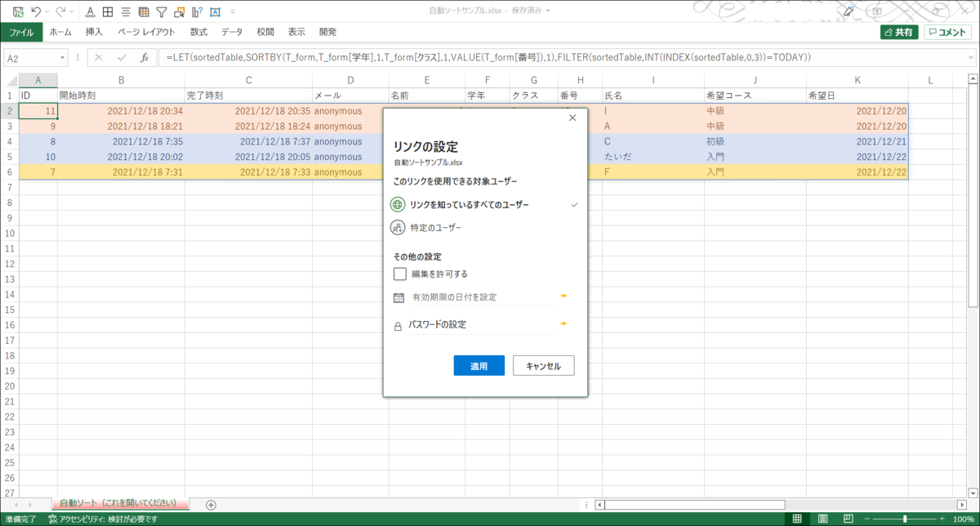Adjust the zoom slider in the status bar
The image size is (980, 526).
pyautogui.click(x=905, y=518)
